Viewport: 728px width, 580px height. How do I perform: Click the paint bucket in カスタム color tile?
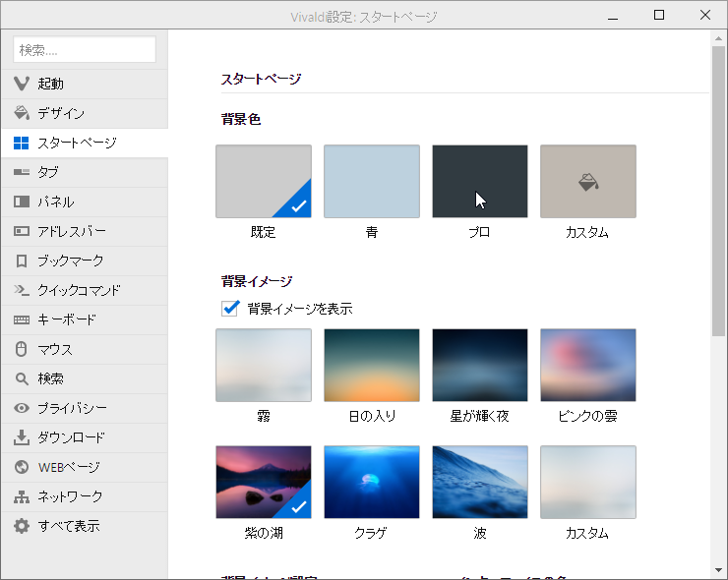[x=588, y=182]
